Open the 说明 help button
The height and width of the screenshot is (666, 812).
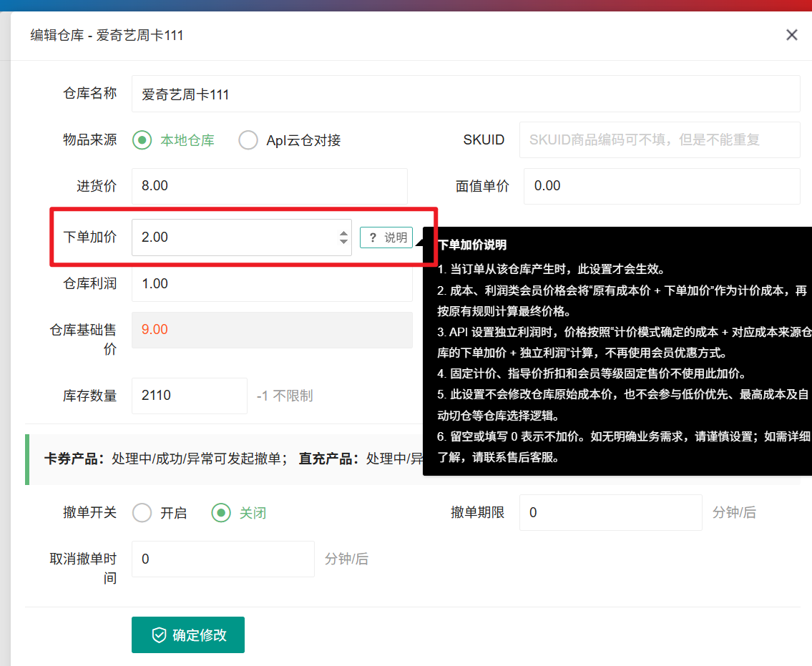(x=386, y=237)
